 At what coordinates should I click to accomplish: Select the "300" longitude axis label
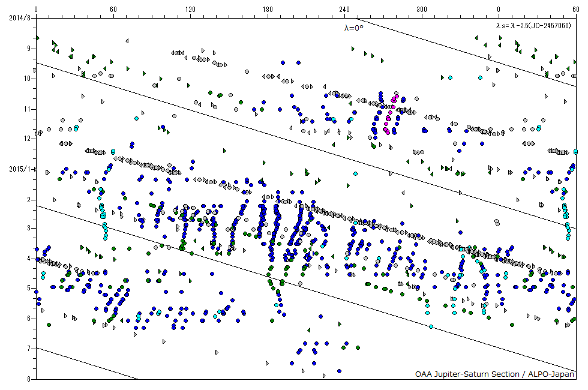[x=421, y=10]
